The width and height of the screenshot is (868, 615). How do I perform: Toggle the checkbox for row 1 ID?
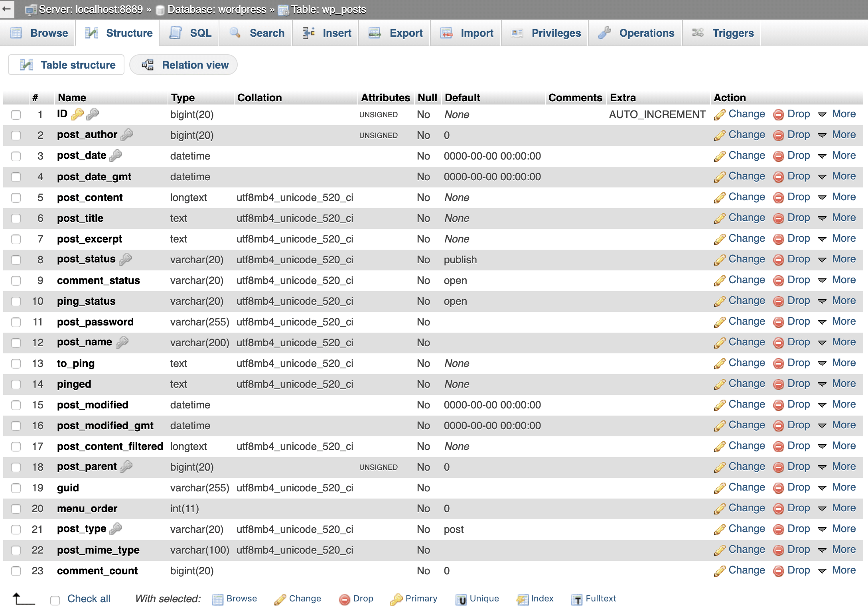pos(17,114)
